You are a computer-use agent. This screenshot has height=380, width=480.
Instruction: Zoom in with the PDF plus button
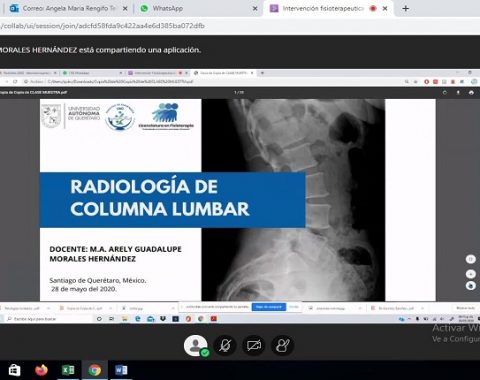(471, 274)
